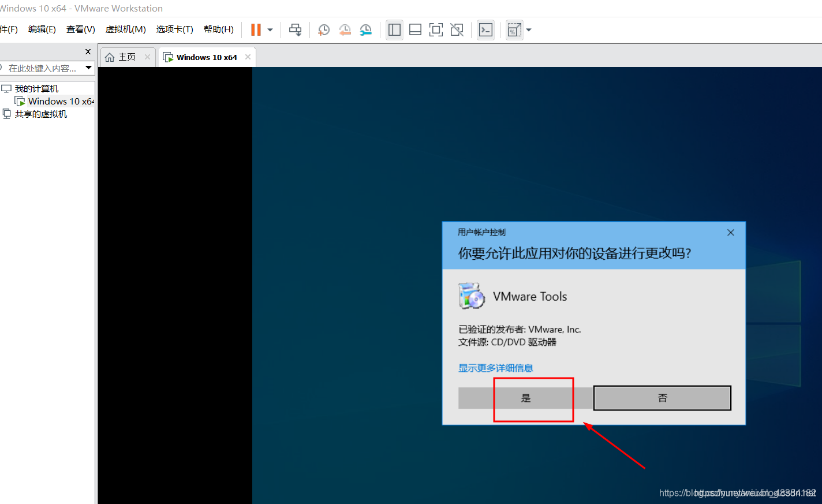Focus the library search input field
The image size is (822, 504).
(x=42, y=68)
